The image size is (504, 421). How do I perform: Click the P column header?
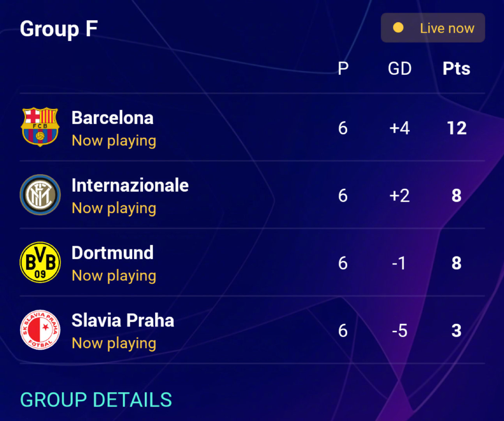coord(343,69)
